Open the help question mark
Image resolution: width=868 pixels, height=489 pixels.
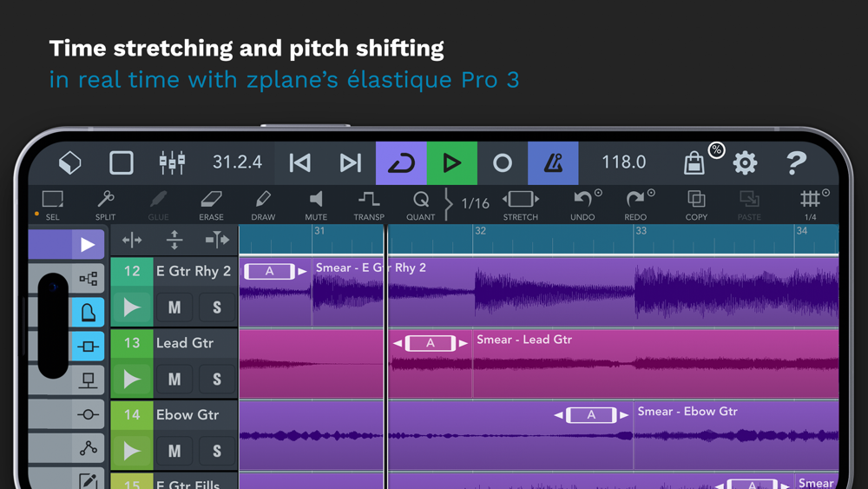(x=796, y=162)
